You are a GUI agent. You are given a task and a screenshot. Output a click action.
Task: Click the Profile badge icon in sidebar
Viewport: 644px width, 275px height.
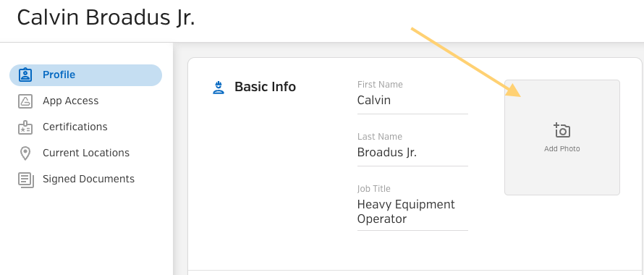(25, 75)
